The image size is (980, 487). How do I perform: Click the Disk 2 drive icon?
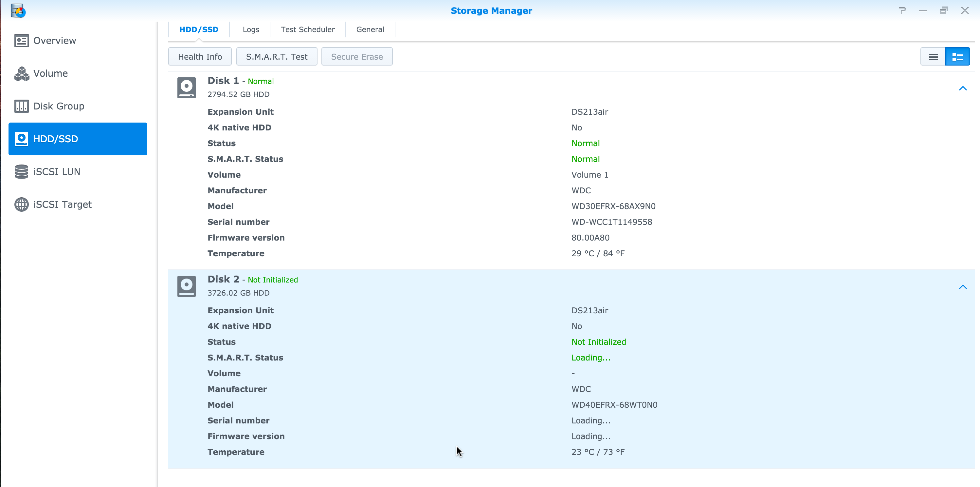tap(187, 286)
